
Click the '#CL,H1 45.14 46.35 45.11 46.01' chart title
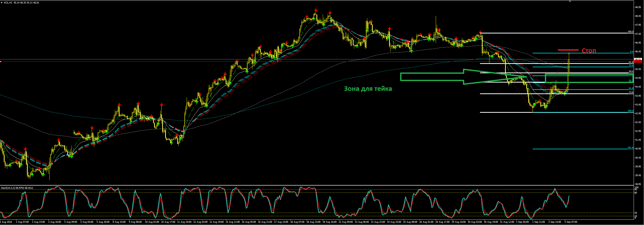tap(21, 3)
